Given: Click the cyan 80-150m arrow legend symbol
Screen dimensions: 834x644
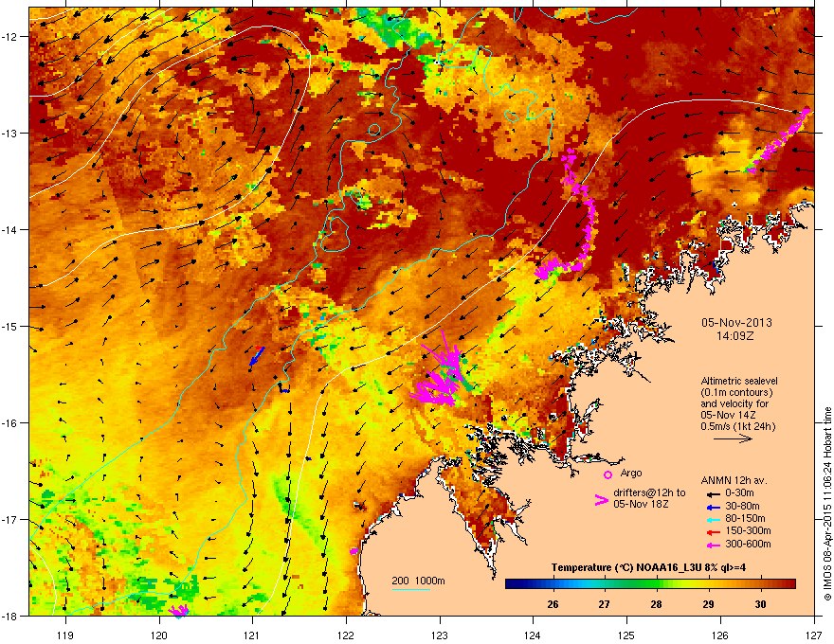Looking at the screenshot, I should pos(712,519).
